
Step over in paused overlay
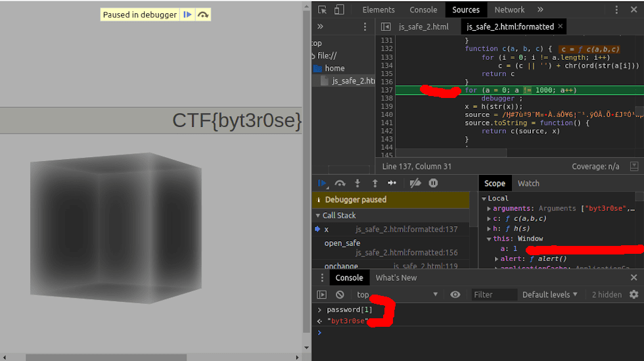pos(203,15)
